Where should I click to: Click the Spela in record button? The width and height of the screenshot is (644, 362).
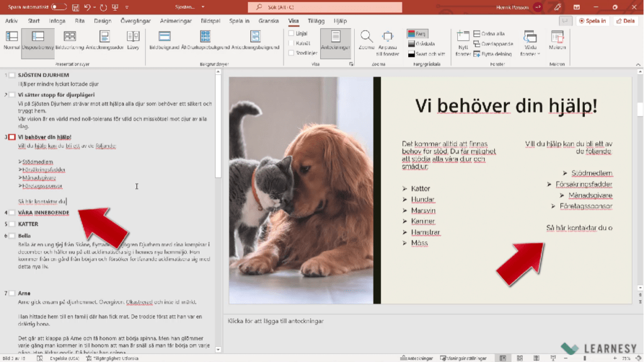tap(593, 21)
